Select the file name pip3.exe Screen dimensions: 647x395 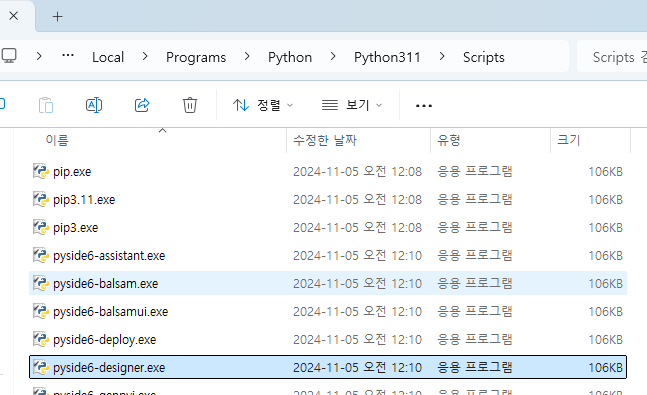pos(76,228)
